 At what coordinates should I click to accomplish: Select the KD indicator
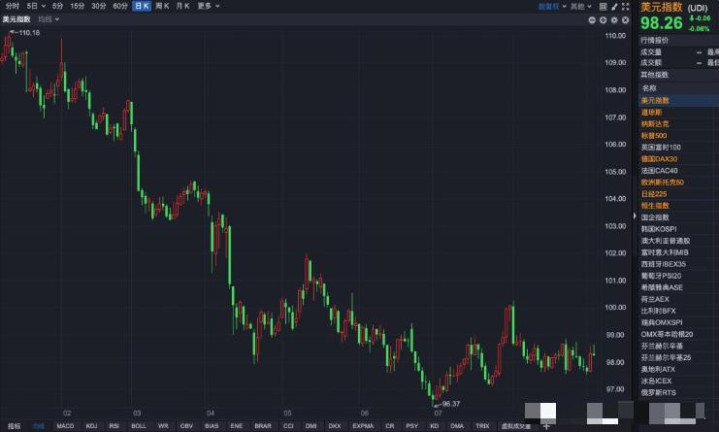pos(434,426)
